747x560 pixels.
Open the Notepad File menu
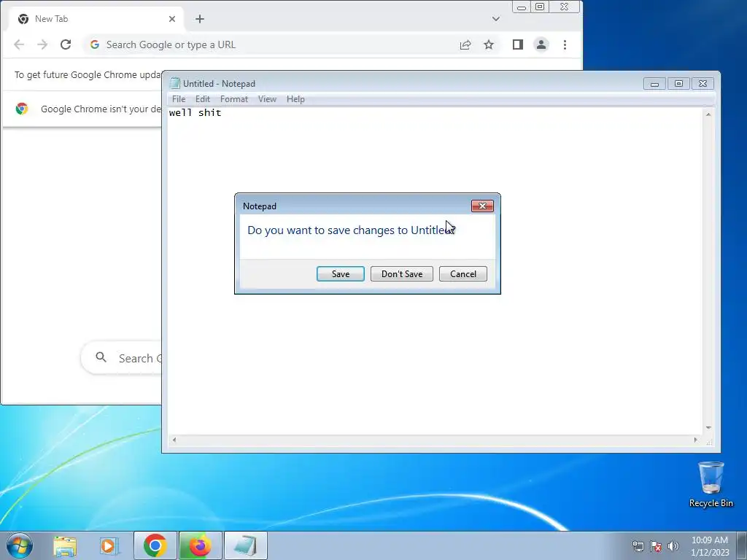click(x=179, y=99)
